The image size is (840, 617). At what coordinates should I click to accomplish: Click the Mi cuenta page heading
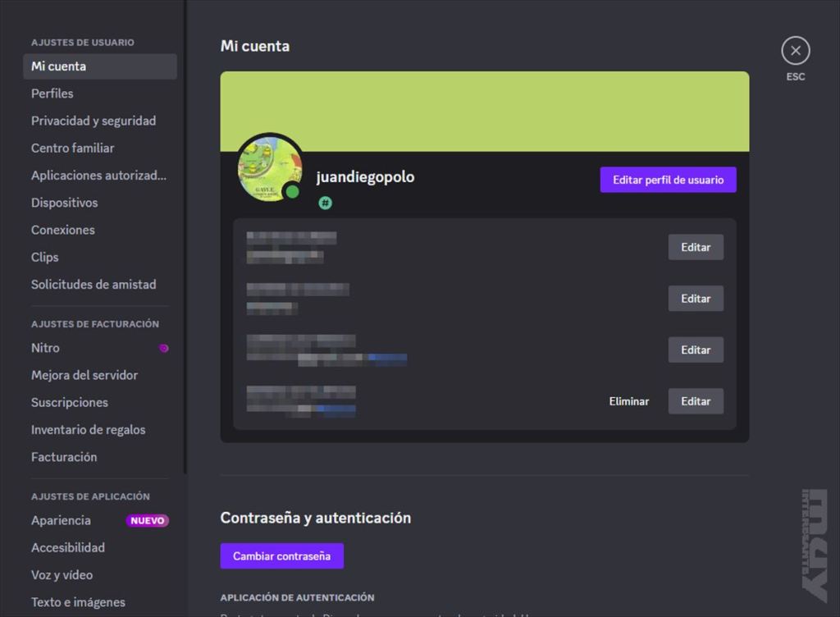click(255, 46)
